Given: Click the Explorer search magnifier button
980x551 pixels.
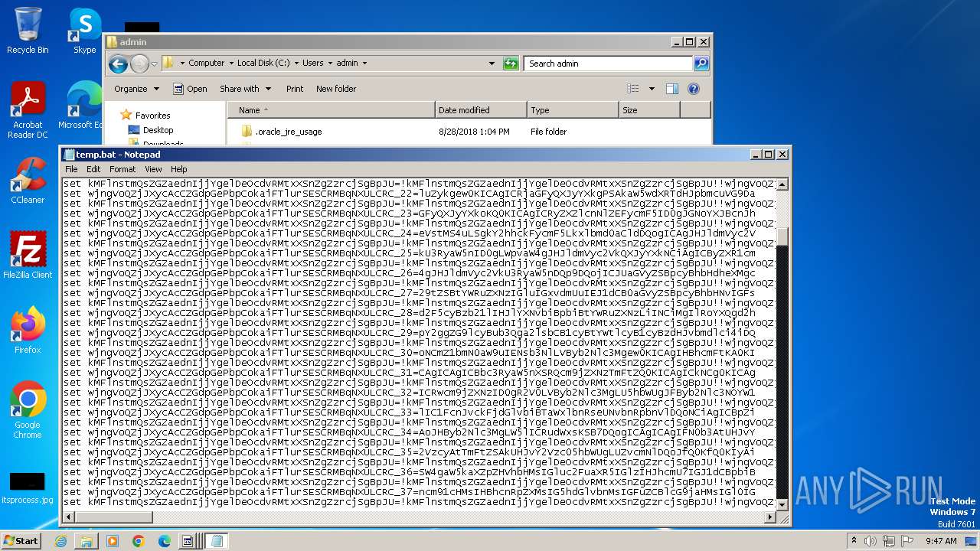Looking at the screenshot, I should pos(701,64).
